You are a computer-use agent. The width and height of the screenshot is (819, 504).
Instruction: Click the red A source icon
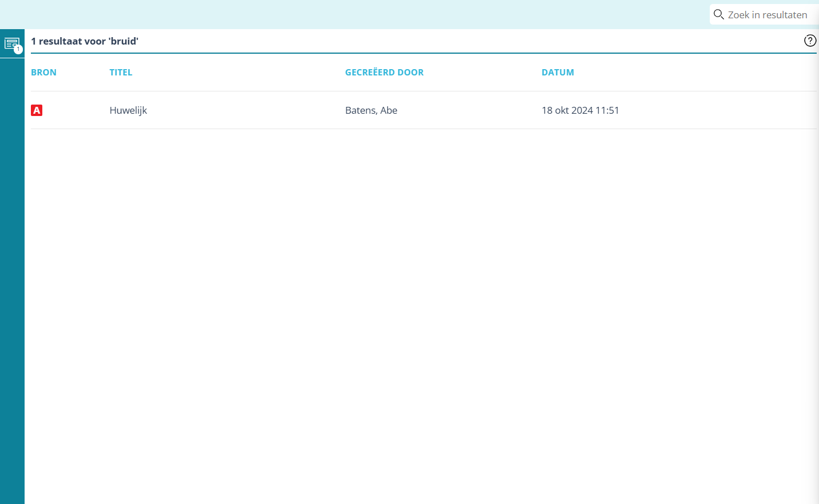37,110
